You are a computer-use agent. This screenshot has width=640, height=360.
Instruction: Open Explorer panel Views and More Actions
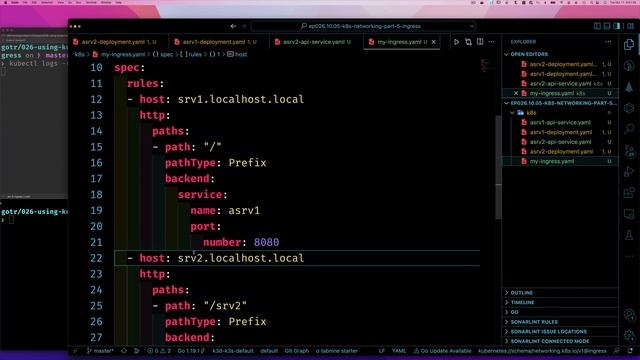(x=608, y=42)
